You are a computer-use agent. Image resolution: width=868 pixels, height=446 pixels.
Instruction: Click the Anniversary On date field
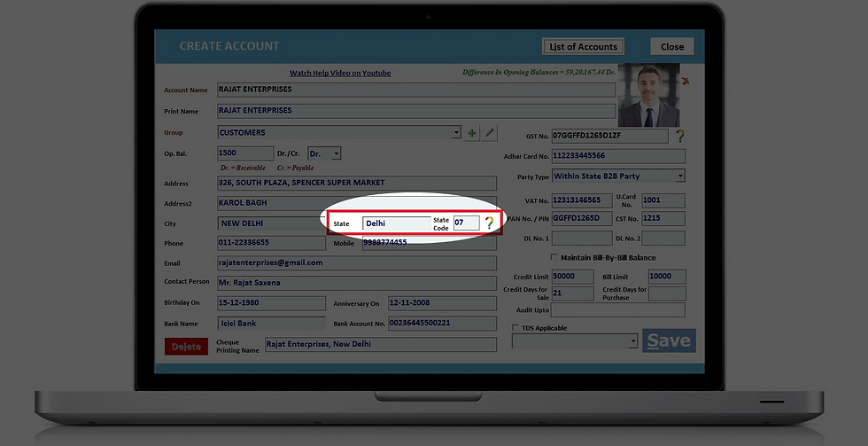point(442,303)
